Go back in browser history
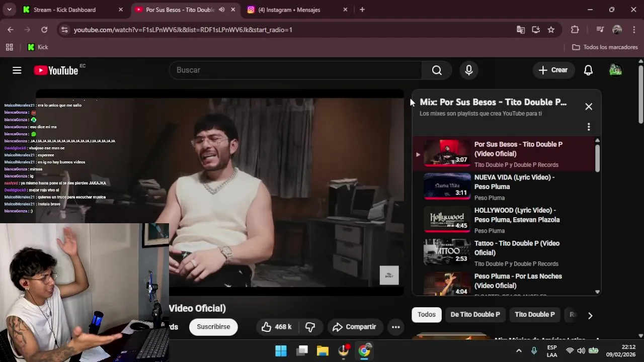This screenshot has width=644, height=362. 11,30
